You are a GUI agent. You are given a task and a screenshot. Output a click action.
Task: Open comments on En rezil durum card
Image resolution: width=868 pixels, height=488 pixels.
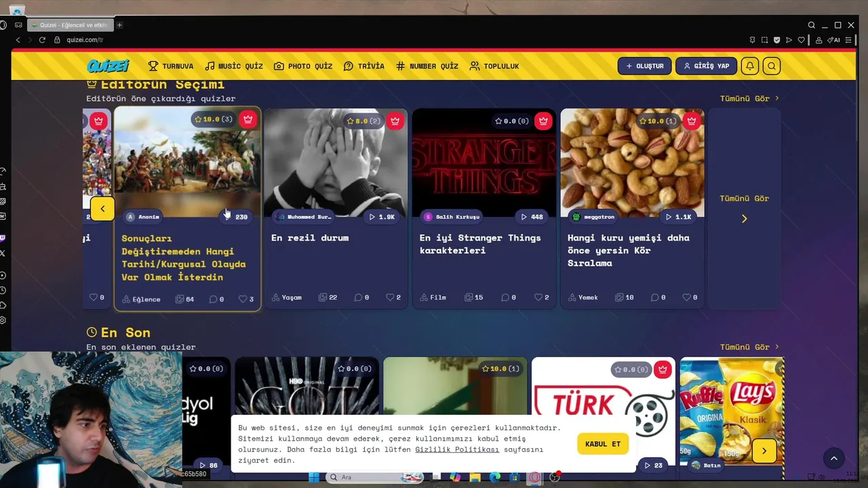tap(361, 298)
